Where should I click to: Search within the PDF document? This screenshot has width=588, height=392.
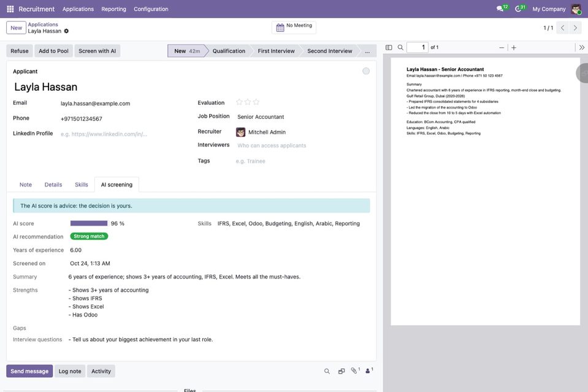coord(400,48)
